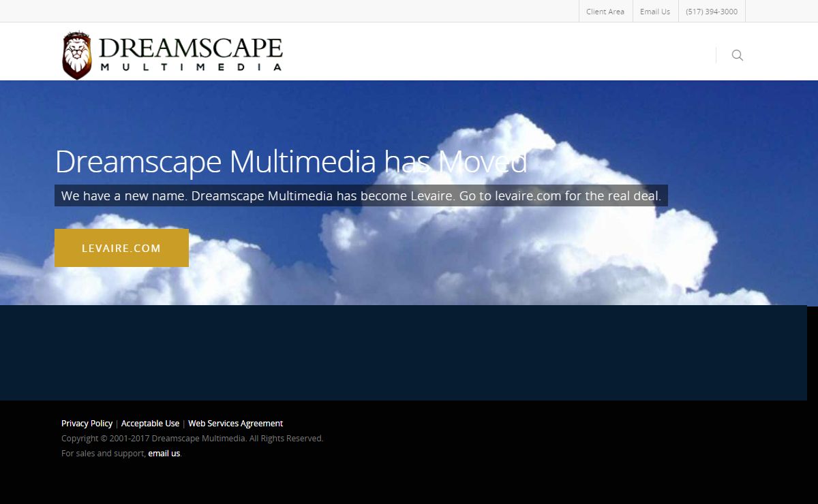818x504 pixels.
Task: Click the footer 'email us' link
Action: point(164,454)
